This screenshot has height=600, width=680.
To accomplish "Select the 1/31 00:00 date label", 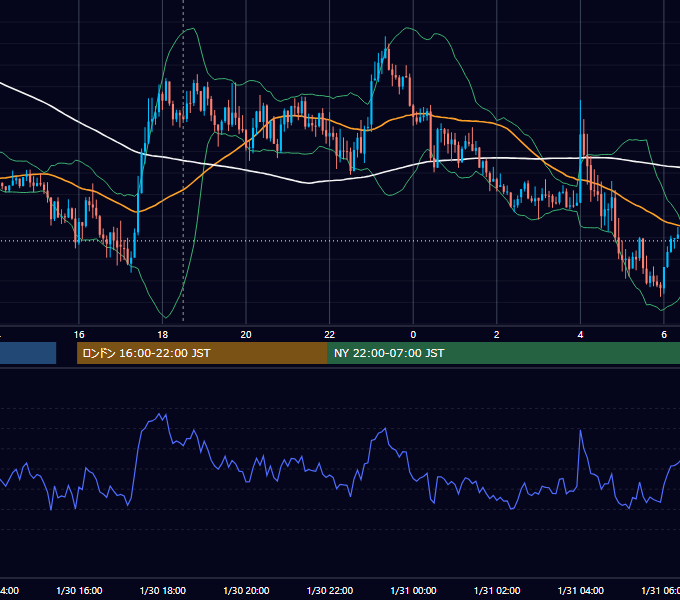I will coord(413,590).
